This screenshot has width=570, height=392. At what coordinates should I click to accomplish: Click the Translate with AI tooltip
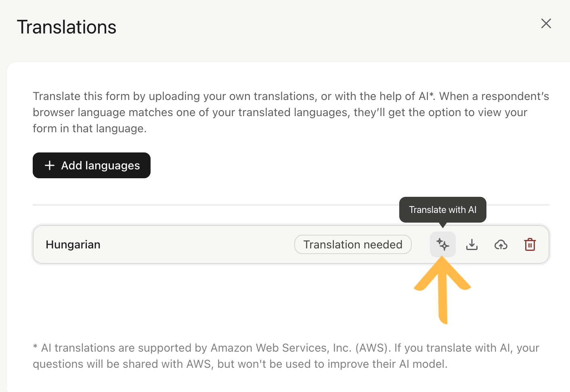pyautogui.click(x=442, y=210)
